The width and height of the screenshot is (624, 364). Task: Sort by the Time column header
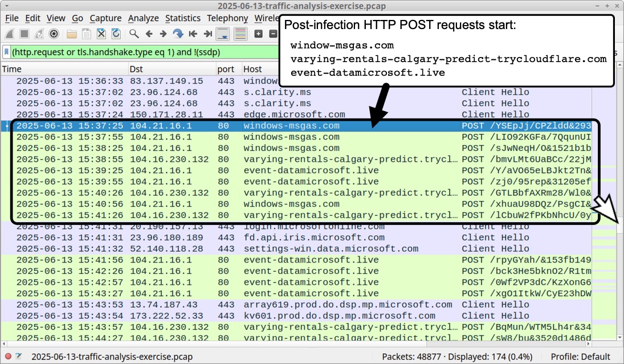click(x=64, y=69)
